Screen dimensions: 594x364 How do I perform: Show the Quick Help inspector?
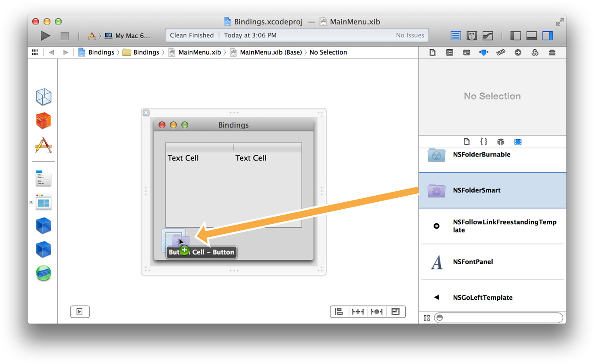pos(449,52)
